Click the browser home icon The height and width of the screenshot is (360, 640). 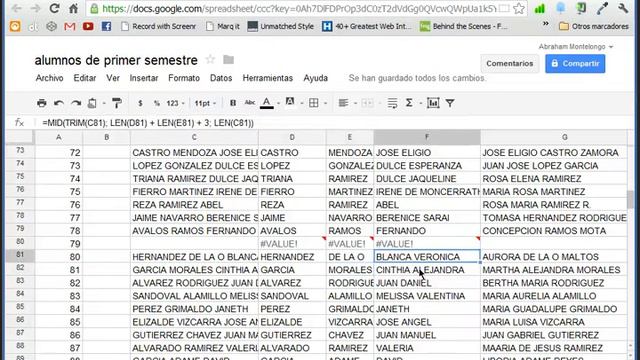coord(73,8)
